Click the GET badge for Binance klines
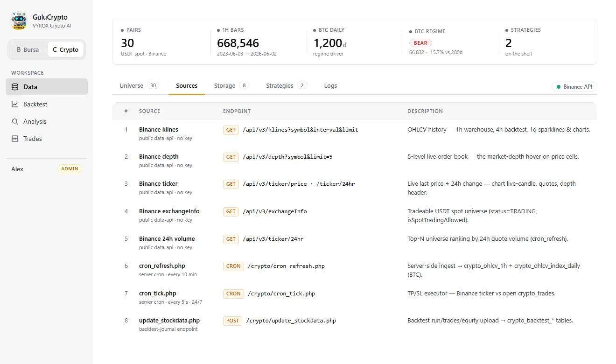Viewport: 616px width, 364px height. click(x=231, y=130)
